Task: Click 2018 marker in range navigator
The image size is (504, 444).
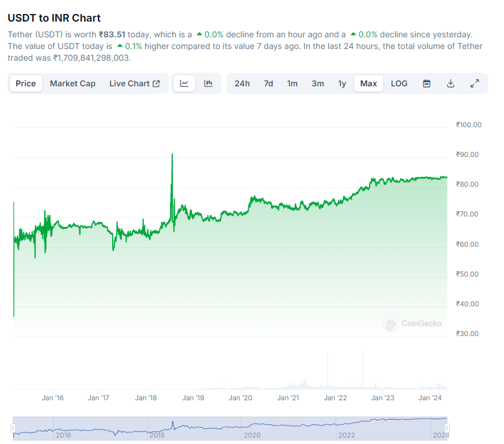Action: pyautogui.click(x=157, y=435)
